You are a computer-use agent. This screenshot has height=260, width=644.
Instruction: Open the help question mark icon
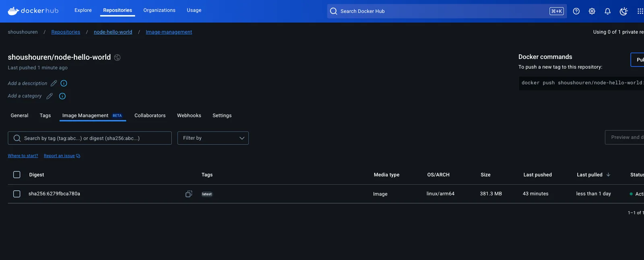[576, 11]
